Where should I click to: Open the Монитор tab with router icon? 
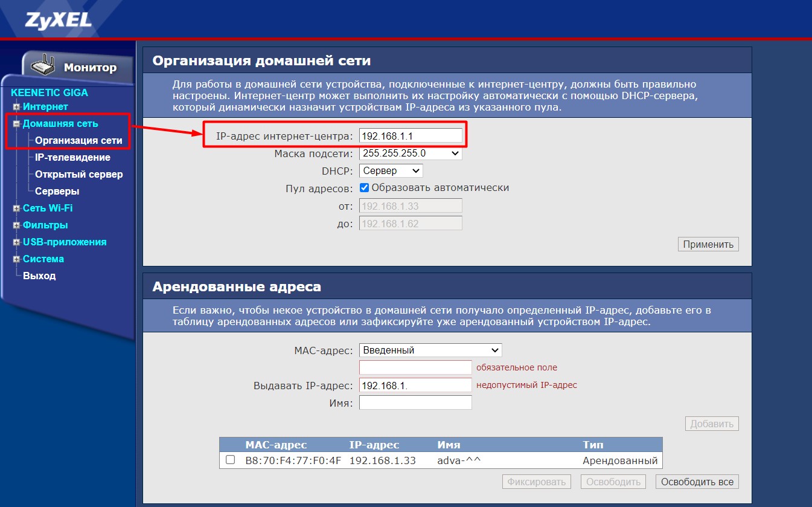pyautogui.click(x=77, y=68)
